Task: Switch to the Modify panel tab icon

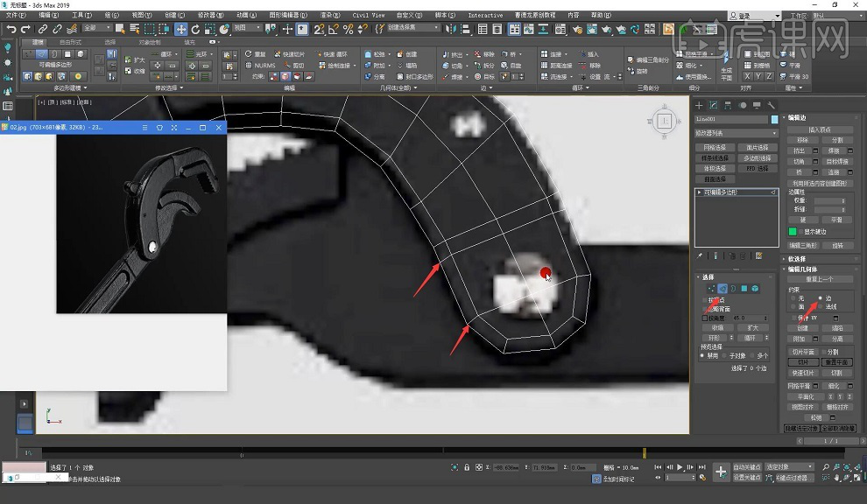Action: 713,105
